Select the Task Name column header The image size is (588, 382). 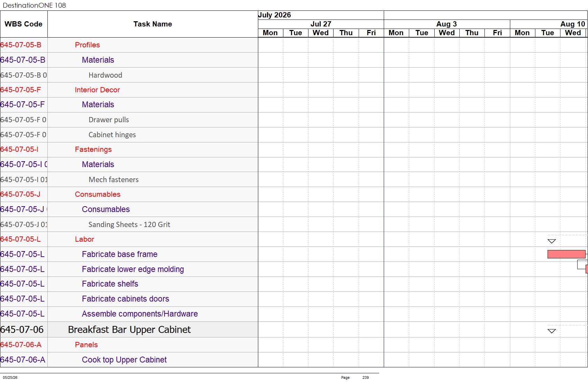153,24
